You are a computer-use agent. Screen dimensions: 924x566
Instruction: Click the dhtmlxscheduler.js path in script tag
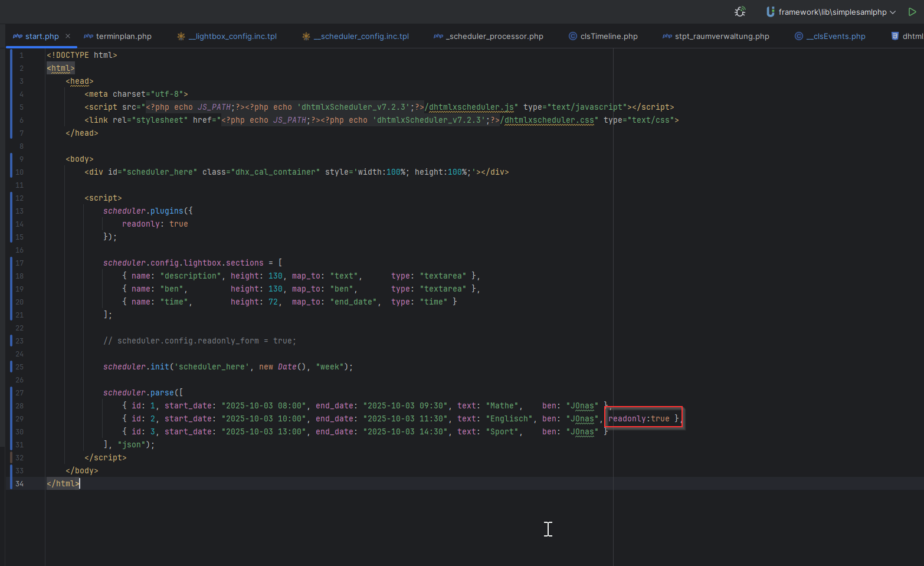coord(471,107)
